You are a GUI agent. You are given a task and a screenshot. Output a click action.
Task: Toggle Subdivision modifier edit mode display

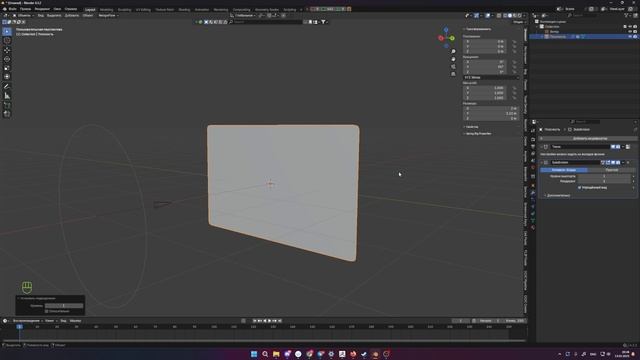point(608,162)
